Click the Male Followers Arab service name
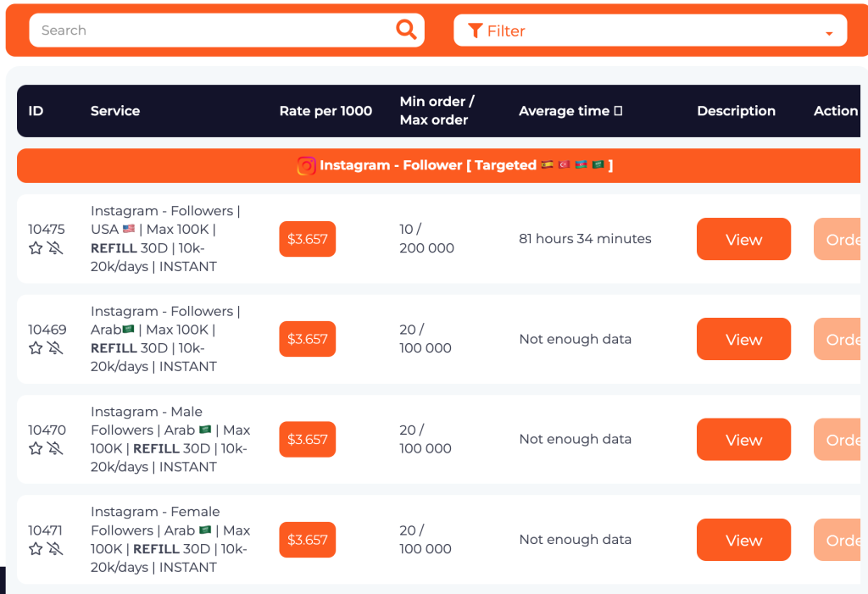This screenshot has width=868, height=594. pos(170,440)
